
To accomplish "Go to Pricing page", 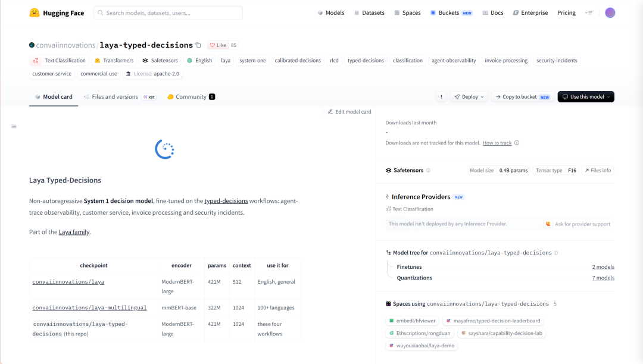I will coord(566,12).
